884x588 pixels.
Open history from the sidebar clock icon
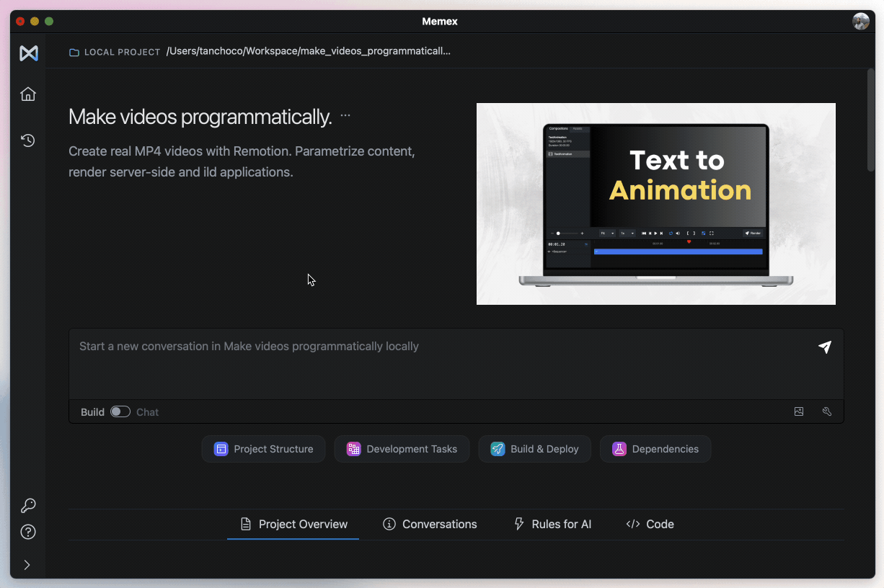click(x=28, y=141)
